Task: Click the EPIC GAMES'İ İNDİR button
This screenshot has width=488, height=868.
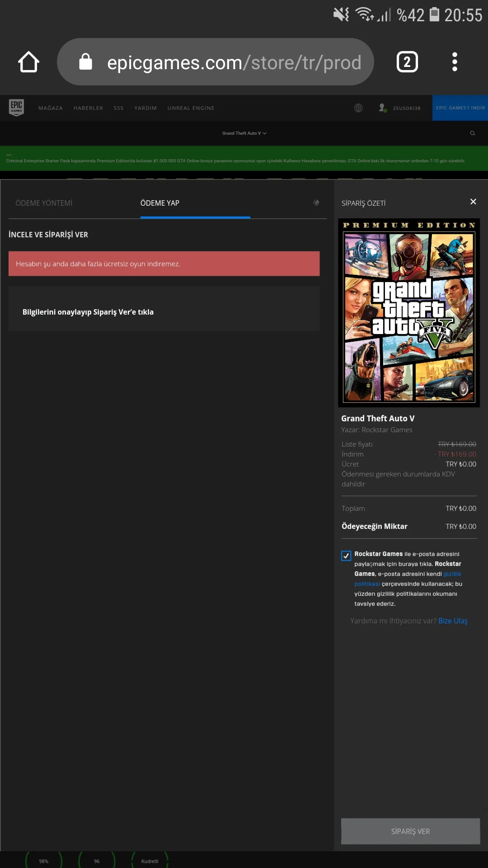Action: pyautogui.click(x=460, y=108)
